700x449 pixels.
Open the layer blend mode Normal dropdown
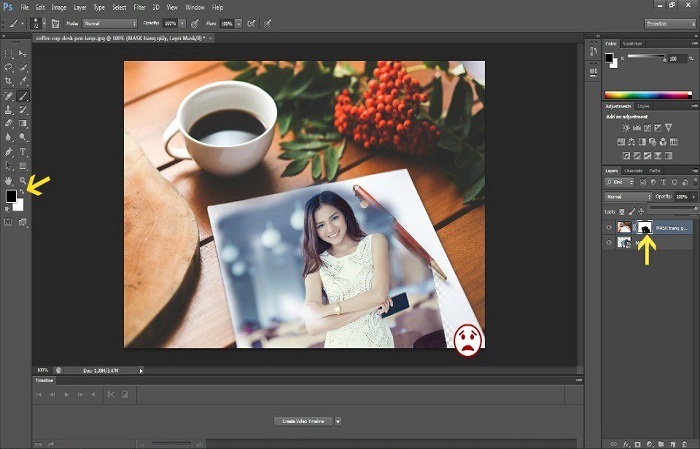coord(627,196)
